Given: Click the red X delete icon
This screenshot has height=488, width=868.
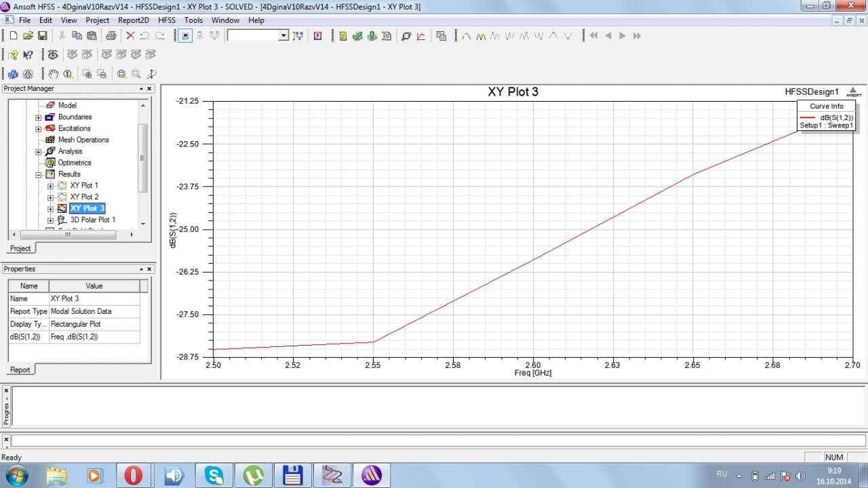Looking at the screenshot, I should (130, 36).
